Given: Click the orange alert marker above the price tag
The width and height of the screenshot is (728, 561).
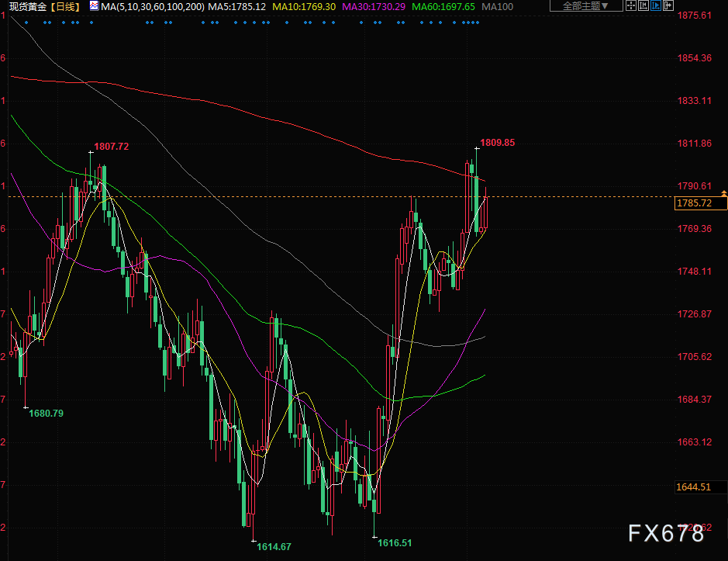Looking at the screenshot, I should click(724, 193).
